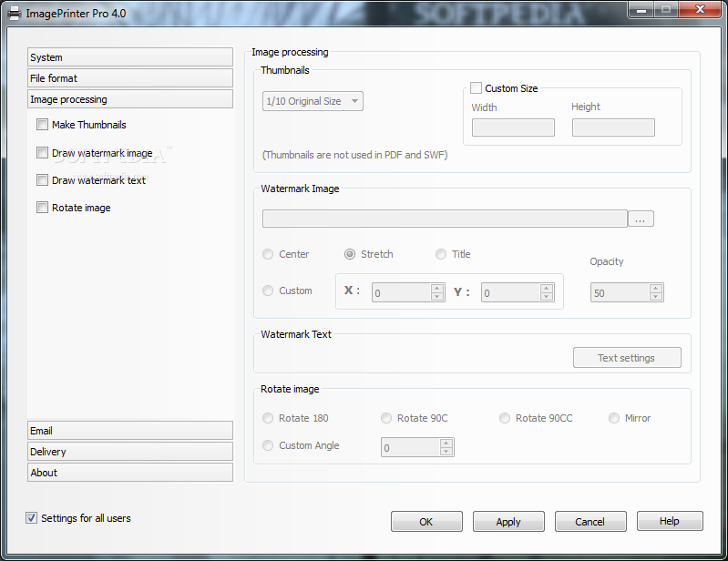Select the Custom Angle option
Image resolution: width=728 pixels, height=561 pixels.
pyautogui.click(x=268, y=445)
